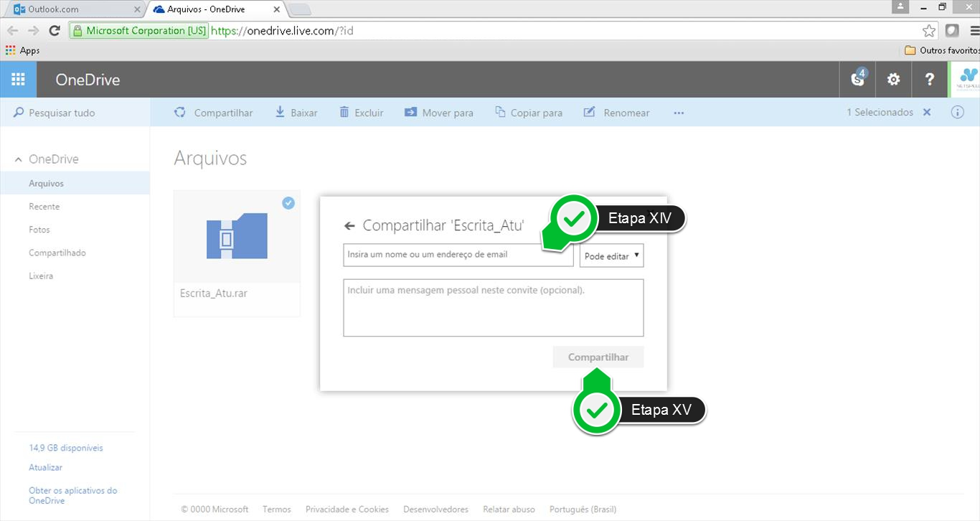
Task: Select the Escrita_Atu.rar file thumbnail
Action: (237, 237)
